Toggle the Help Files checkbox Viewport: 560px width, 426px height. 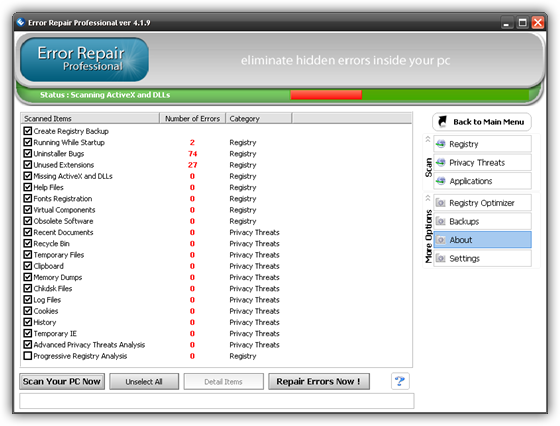click(x=28, y=187)
